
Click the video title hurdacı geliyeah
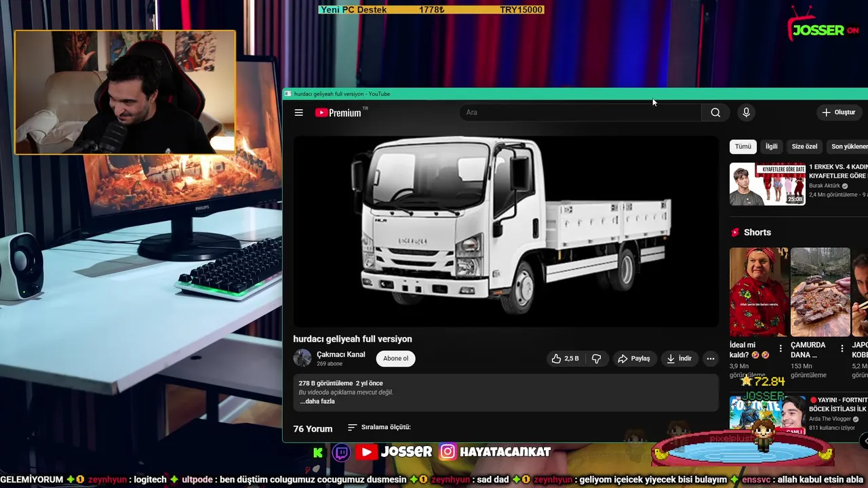point(353,339)
